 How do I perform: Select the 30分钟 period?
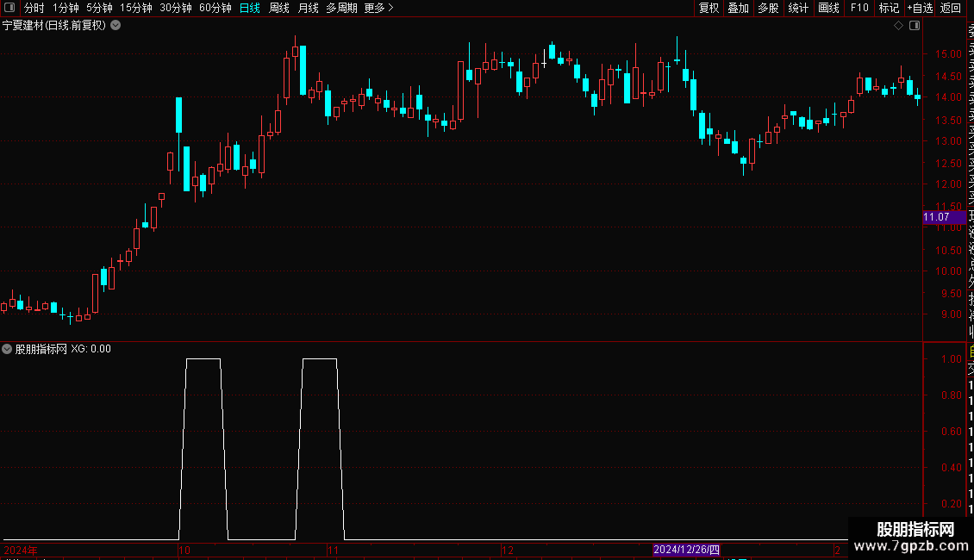[x=176, y=8]
